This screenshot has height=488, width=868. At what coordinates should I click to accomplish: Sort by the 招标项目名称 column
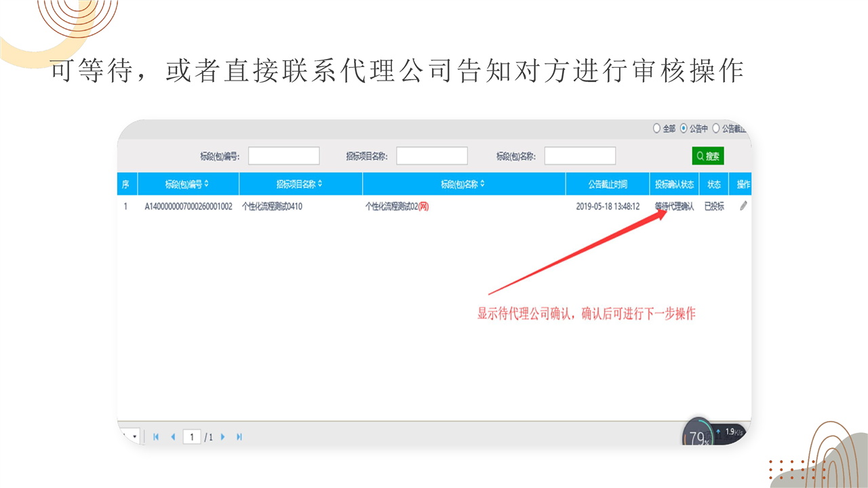(300, 184)
